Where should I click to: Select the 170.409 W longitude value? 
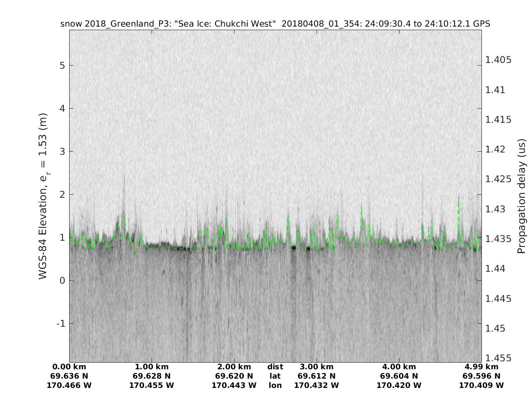coord(481,385)
